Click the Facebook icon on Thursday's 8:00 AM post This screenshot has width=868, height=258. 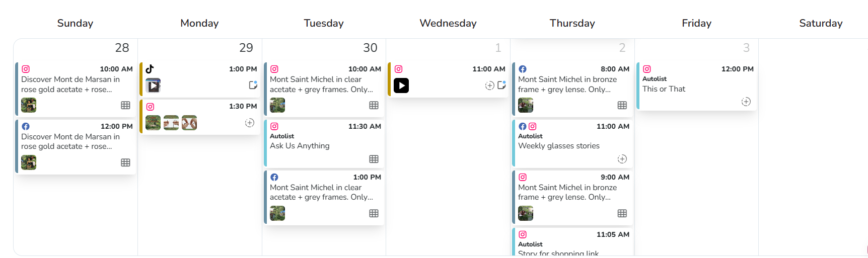tap(523, 69)
